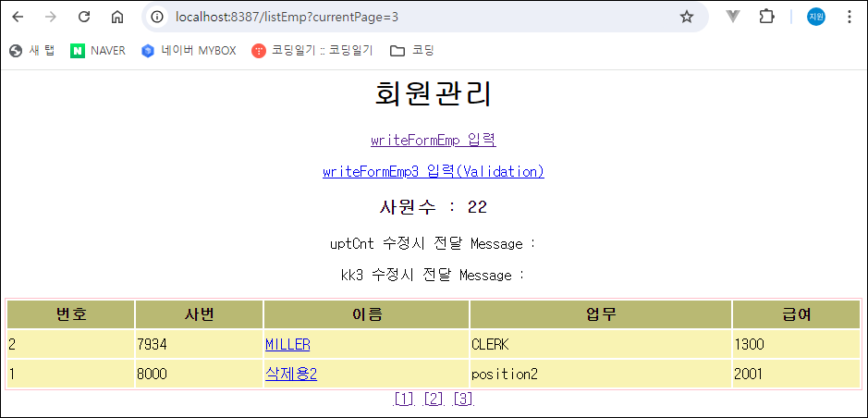The height and width of the screenshot is (418, 868).
Task: Select the salary 1300 cell
Action: click(797, 344)
